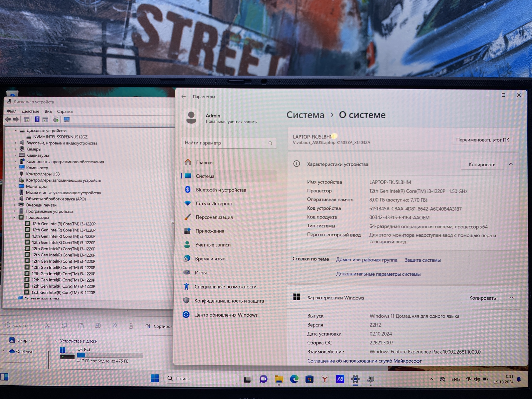Open Microsoft Edge from the taskbar
The height and width of the screenshot is (399, 532).
pos(294,379)
